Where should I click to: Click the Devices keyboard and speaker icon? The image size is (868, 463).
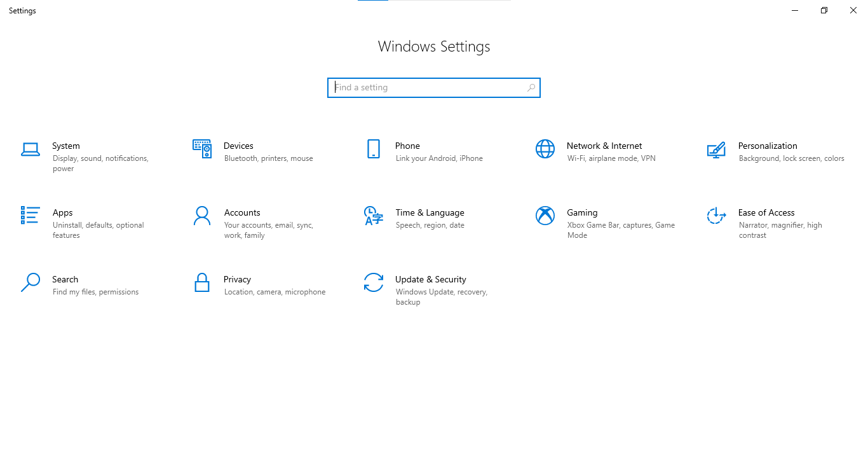(202, 149)
